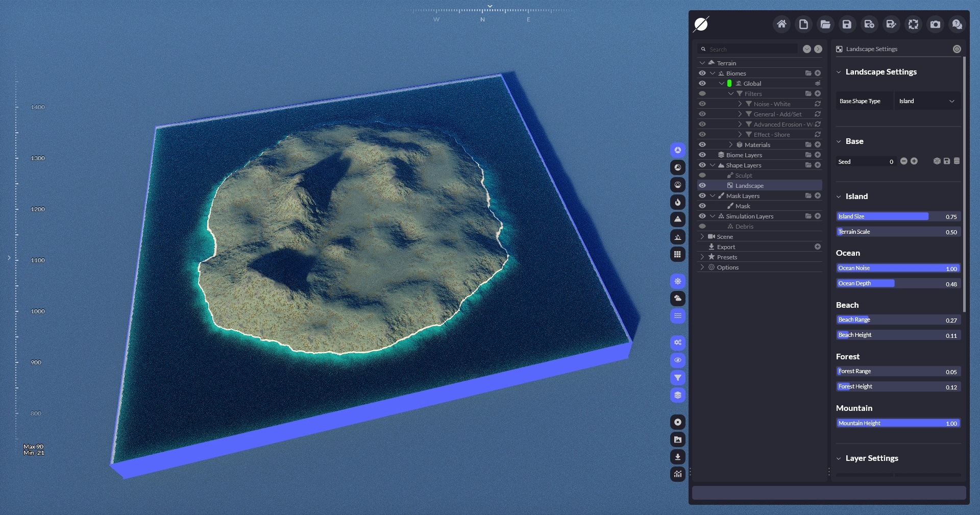Click the floppy disk Save icon

click(847, 24)
